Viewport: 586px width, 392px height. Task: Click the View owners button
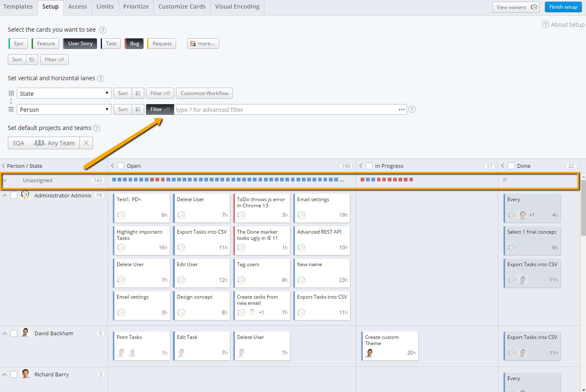point(516,7)
